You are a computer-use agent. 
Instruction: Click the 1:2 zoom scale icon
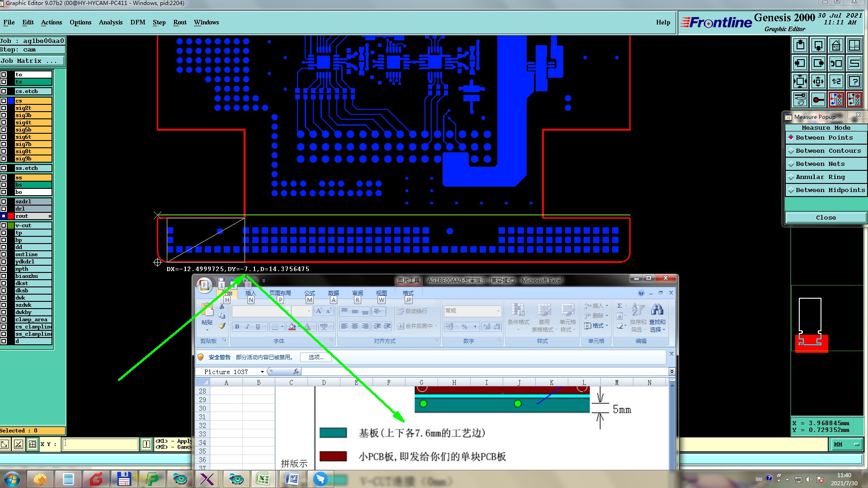[x=836, y=82]
